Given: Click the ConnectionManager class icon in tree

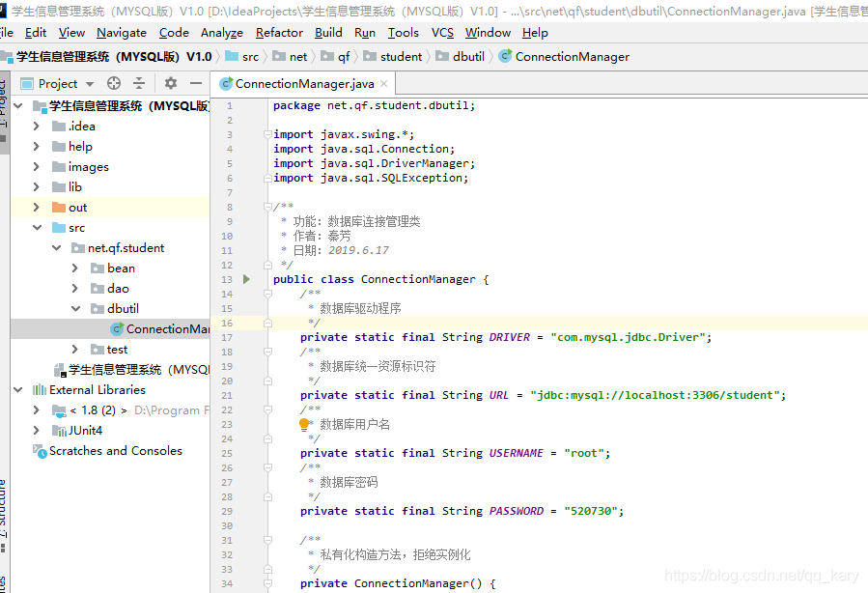Looking at the screenshot, I should coord(117,329).
